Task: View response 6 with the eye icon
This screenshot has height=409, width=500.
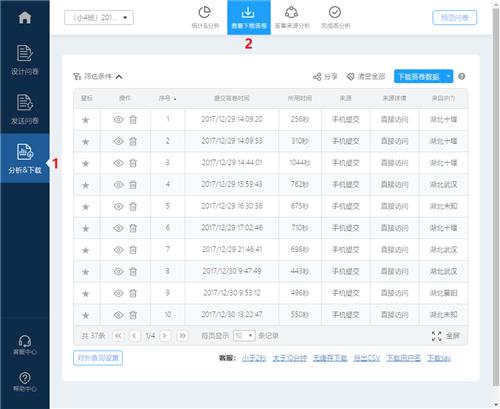Action: tap(119, 228)
